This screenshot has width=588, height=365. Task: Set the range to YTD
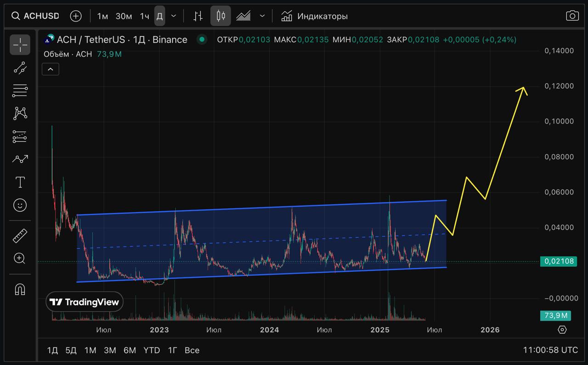tap(152, 350)
